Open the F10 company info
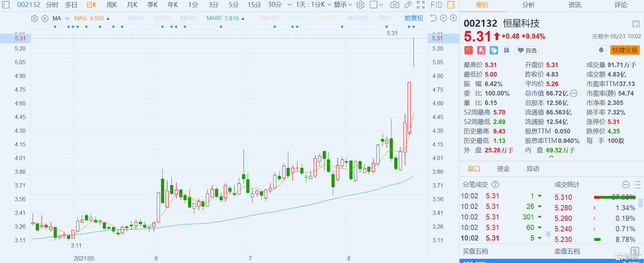 [436, 5]
